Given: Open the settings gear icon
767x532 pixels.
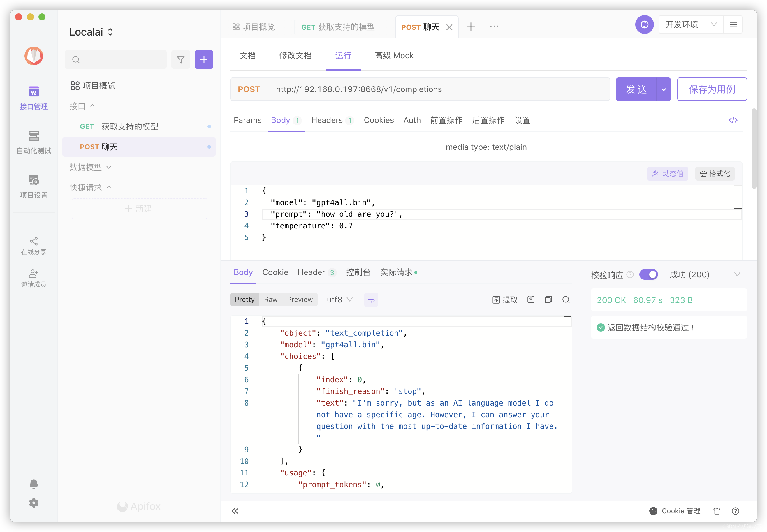Looking at the screenshot, I should (34, 503).
